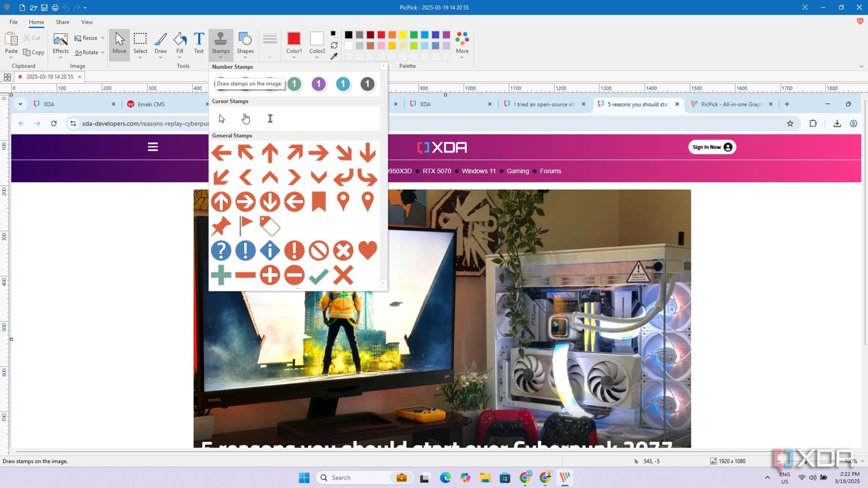This screenshot has width=868, height=488.
Task: Expand the Rotate dropdown
Action: click(x=102, y=52)
